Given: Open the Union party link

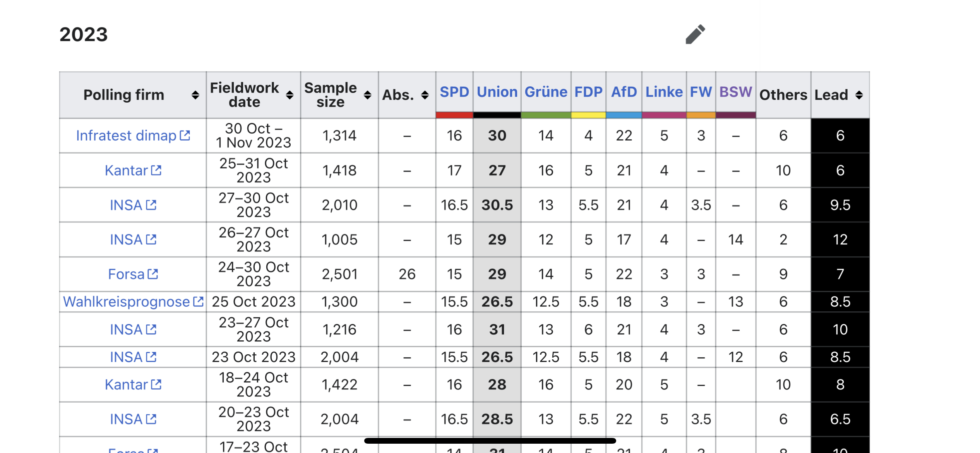Looking at the screenshot, I should click(497, 92).
